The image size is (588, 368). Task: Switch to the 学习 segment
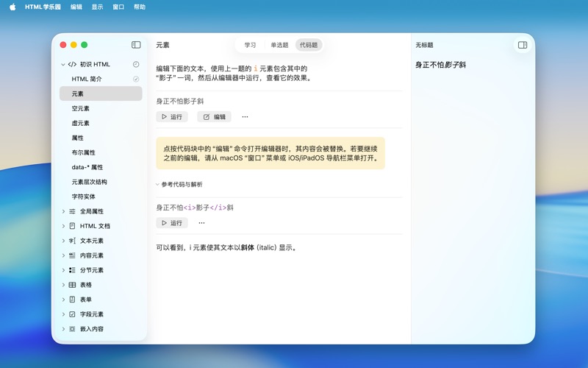coord(250,45)
